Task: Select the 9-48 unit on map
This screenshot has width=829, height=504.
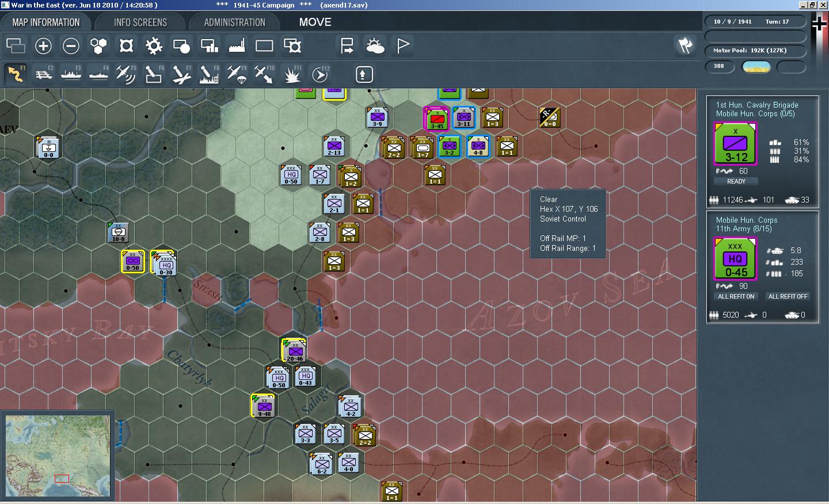Action: (264, 406)
